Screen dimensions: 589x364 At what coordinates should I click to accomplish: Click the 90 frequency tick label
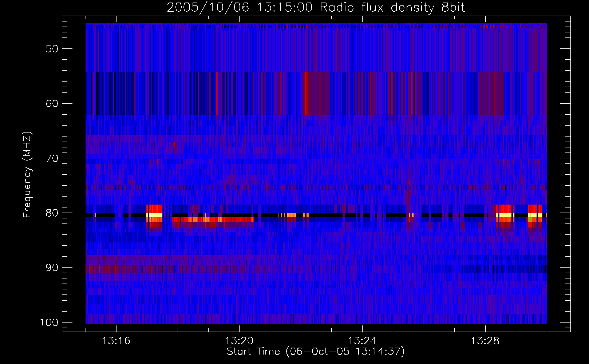[52, 268]
